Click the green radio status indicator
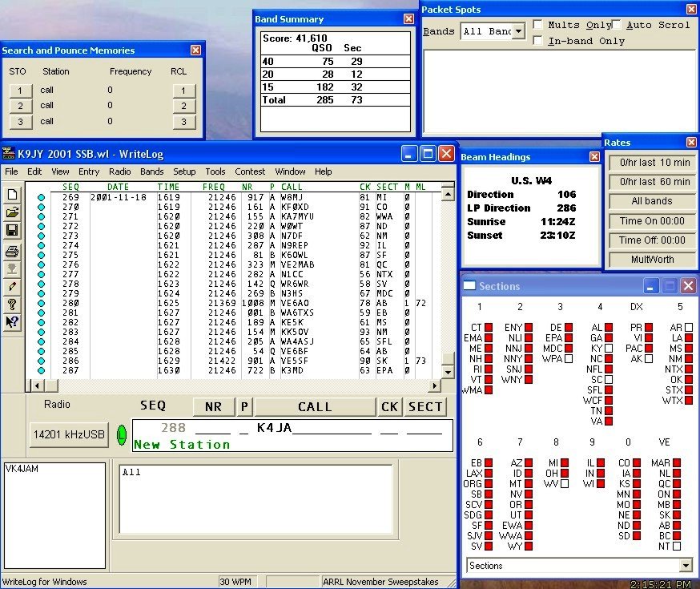 coord(122,434)
